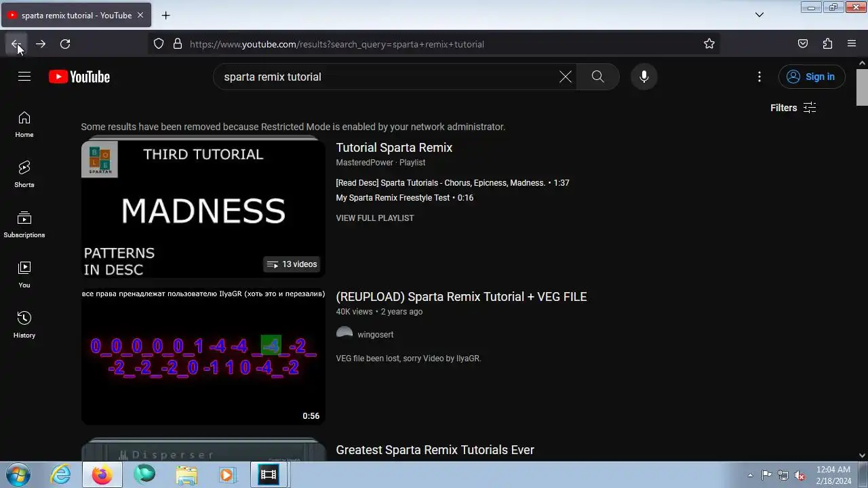Show hidden system tray icons arrow
The image size is (868, 488).
coord(750,475)
